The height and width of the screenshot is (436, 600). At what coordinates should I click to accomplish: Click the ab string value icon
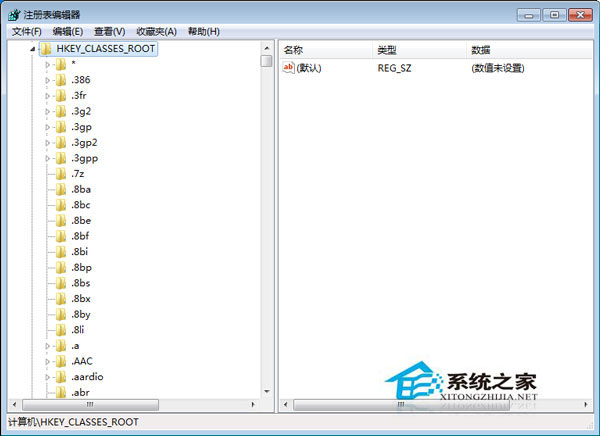pyautogui.click(x=288, y=68)
